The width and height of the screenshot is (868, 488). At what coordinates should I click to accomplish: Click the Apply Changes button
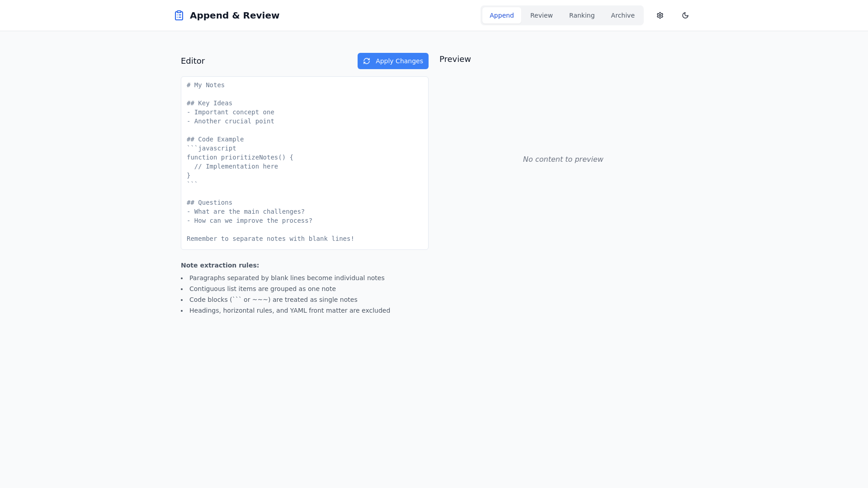click(x=393, y=61)
